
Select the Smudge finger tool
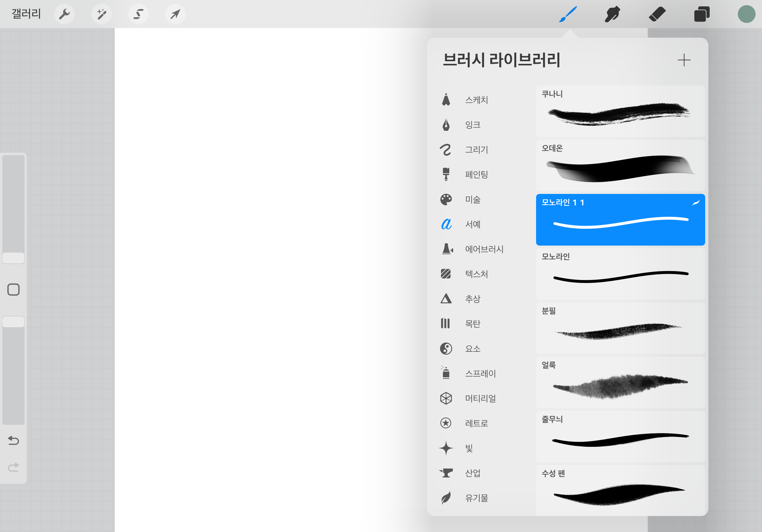612,14
